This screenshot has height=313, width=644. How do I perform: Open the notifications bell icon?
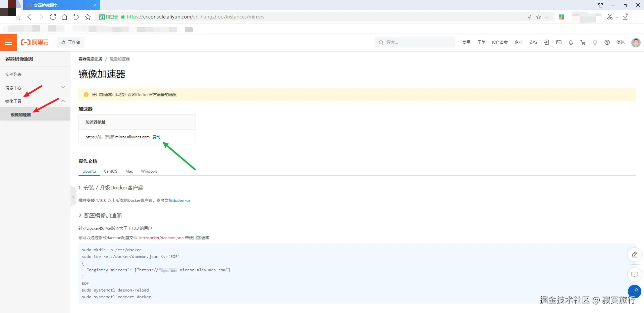[x=571, y=42]
